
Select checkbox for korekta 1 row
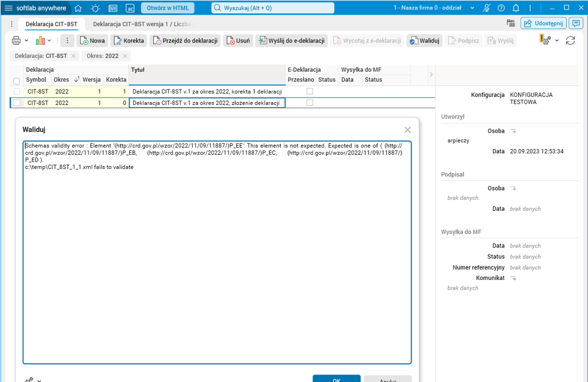(17, 91)
